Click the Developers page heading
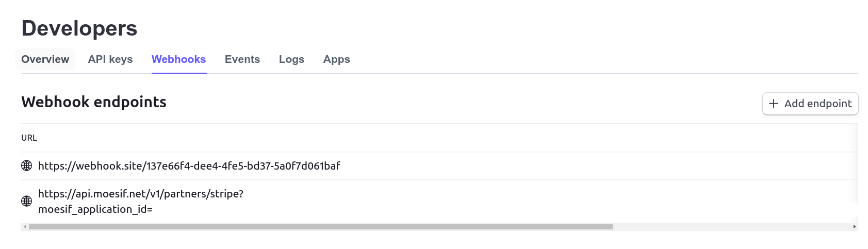The image size is (868, 249). point(79,28)
